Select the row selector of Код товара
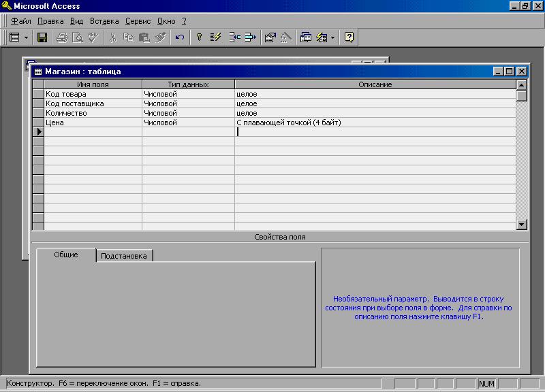The width and height of the screenshot is (545, 392). point(38,94)
